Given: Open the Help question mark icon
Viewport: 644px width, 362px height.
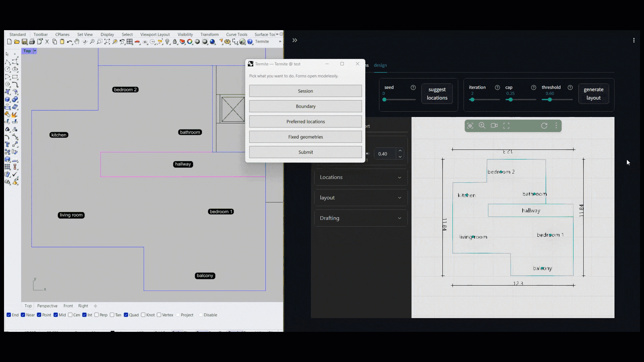Looking at the screenshot, I should pyautogui.click(x=250, y=42).
